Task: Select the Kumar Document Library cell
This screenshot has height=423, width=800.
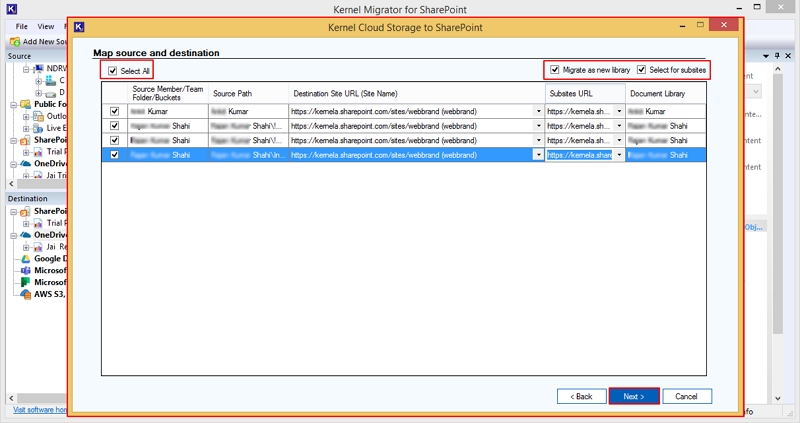Action: [x=666, y=111]
